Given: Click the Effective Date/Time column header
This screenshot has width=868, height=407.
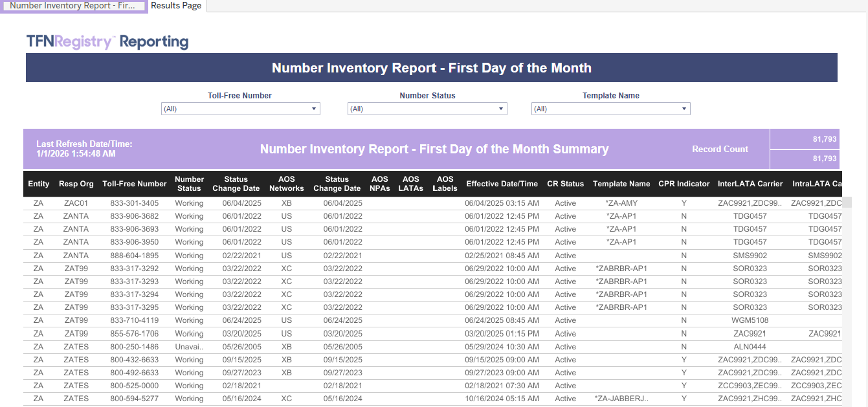Looking at the screenshot, I should click(x=502, y=184).
